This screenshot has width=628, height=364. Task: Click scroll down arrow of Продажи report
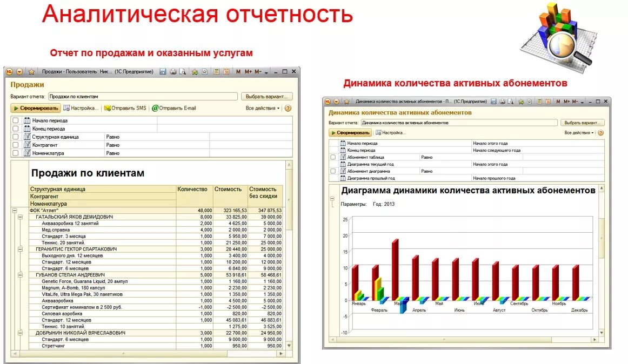289,346
